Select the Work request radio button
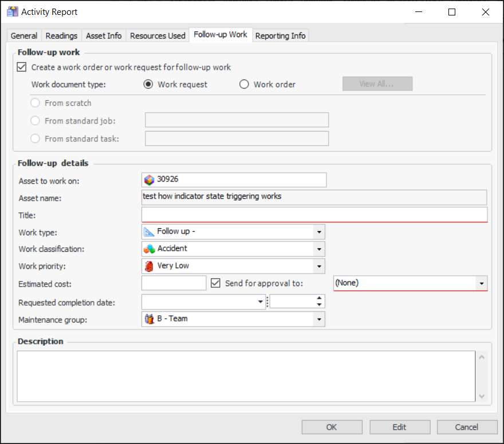This screenshot has height=444, width=504. point(148,84)
